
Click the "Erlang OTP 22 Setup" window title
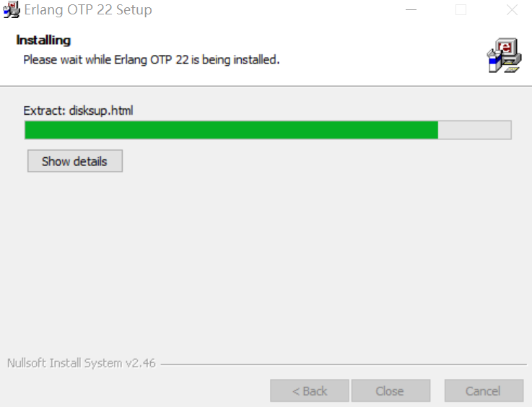(x=88, y=10)
